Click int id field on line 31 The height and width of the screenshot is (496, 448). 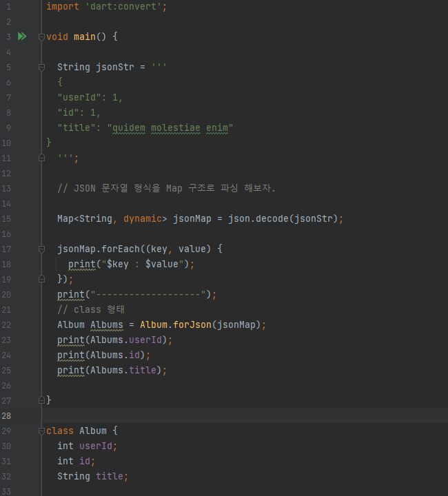(x=76, y=461)
